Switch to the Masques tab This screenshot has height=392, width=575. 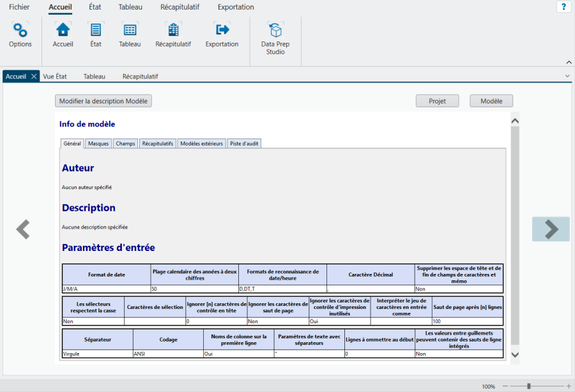tap(98, 144)
